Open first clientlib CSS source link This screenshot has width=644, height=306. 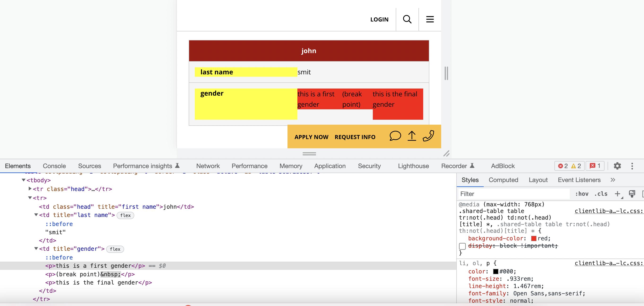coord(609,211)
